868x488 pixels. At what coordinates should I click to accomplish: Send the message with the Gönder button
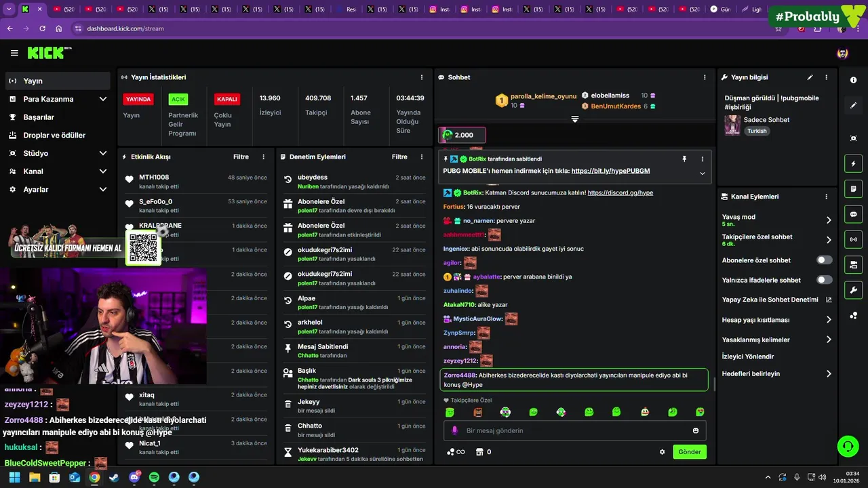pyautogui.click(x=690, y=452)
